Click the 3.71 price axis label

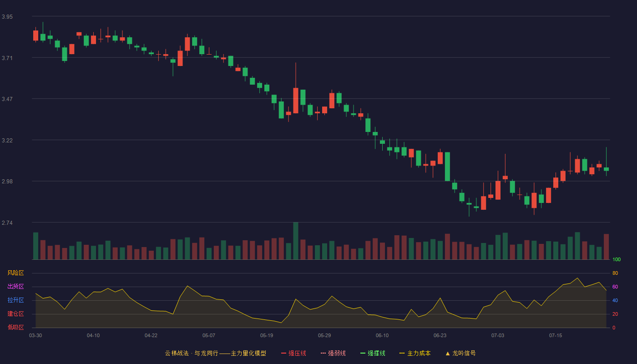point(7,58)
